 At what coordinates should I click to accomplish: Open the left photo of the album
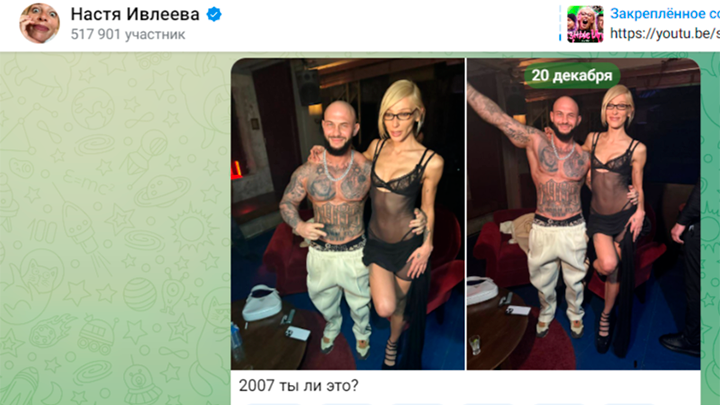348,214
